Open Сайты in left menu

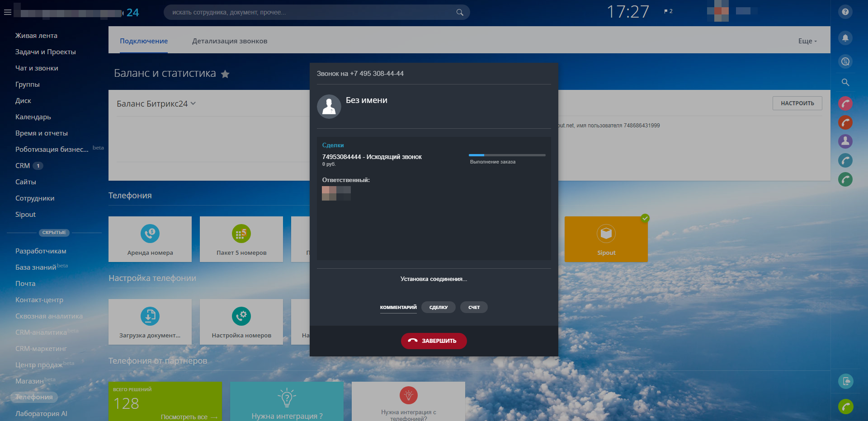tap(26, 182)
